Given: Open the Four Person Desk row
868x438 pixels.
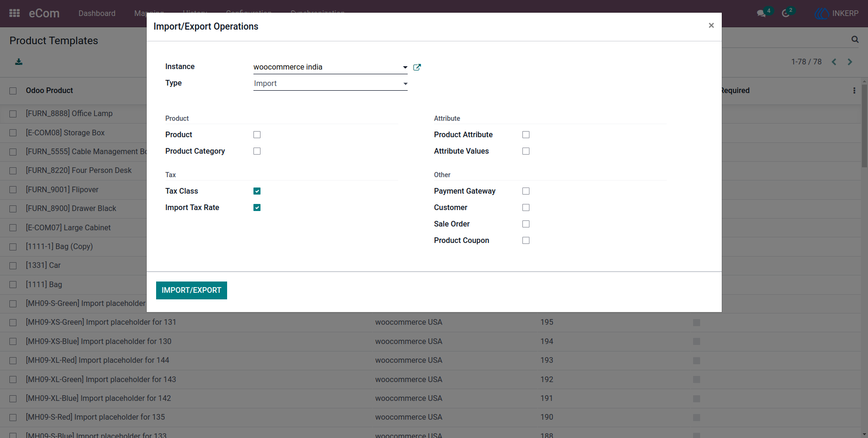Looking at the screenshot, I should (x=79, y=170).
